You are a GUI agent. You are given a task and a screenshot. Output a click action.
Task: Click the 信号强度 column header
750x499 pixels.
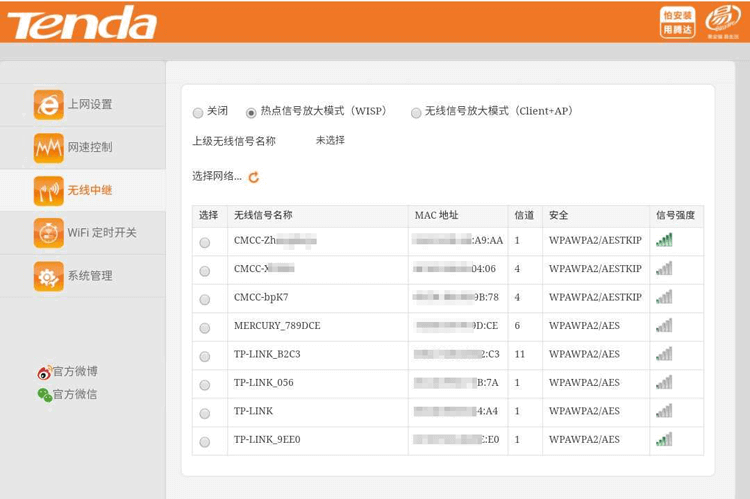pos(675,215)
